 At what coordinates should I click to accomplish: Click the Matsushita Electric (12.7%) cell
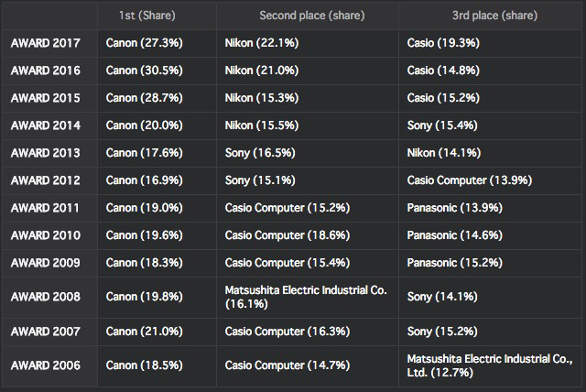[x=490, y=365]
